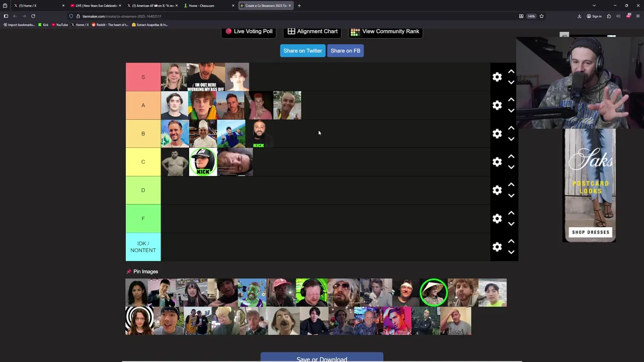Select the pink S tier label

pyautogui.click(x=143, y=77)
